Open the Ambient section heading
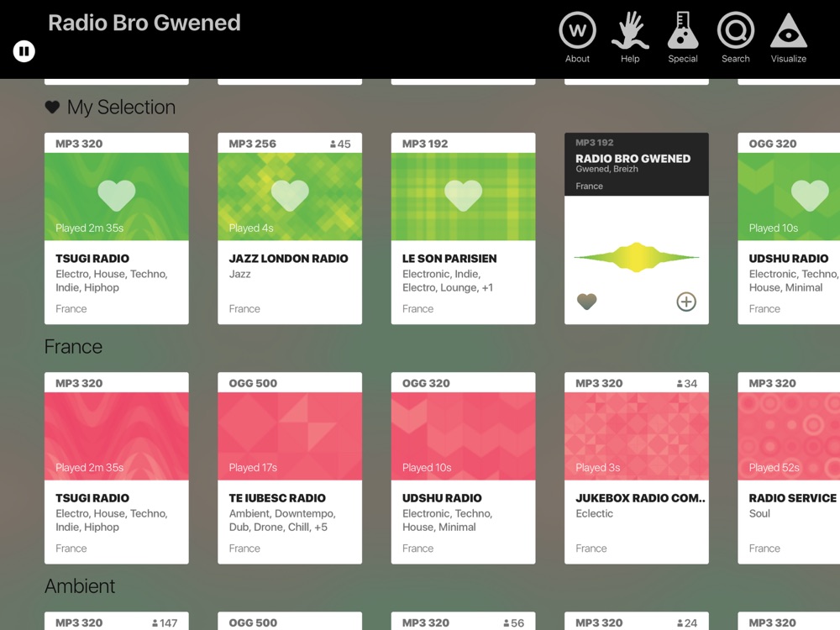 79,586
